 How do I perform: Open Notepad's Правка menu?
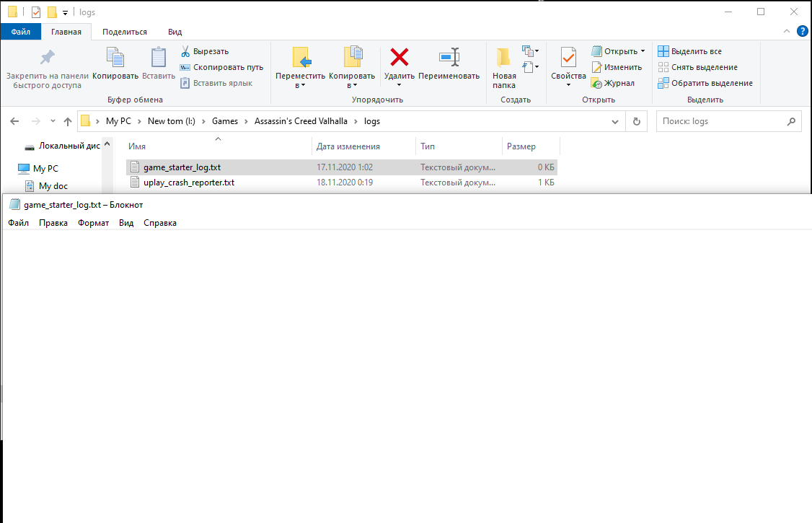coord(53,223)
